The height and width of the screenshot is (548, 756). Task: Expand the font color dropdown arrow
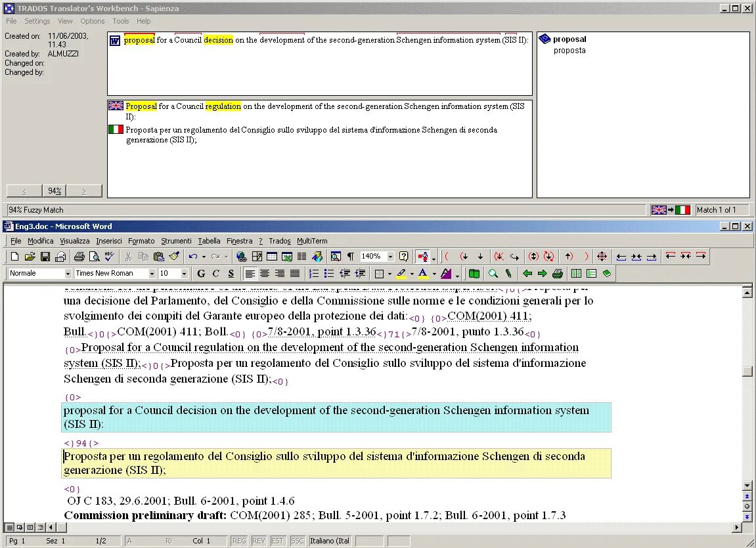pyautogui.click(x=434, y=274)
